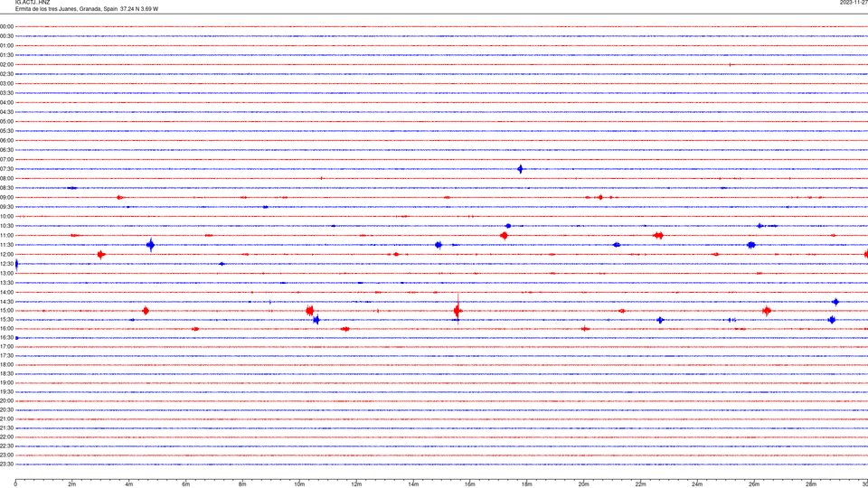Click the 14:00 row label

point(6,292)
